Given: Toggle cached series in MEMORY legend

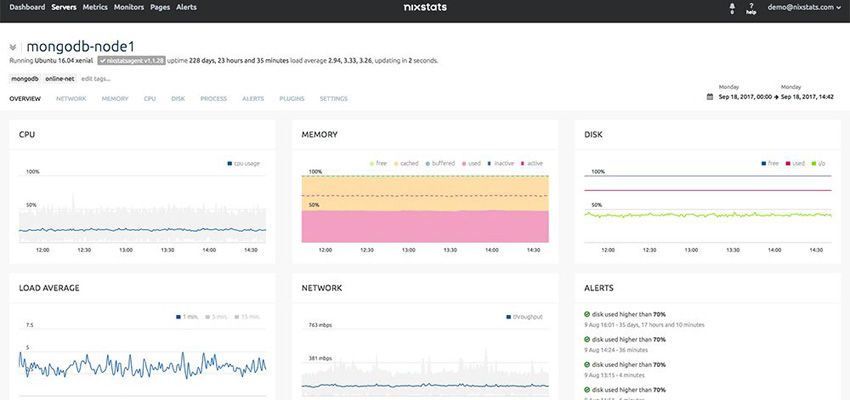Looking at the screenshot, I should [x=405, y=163].
